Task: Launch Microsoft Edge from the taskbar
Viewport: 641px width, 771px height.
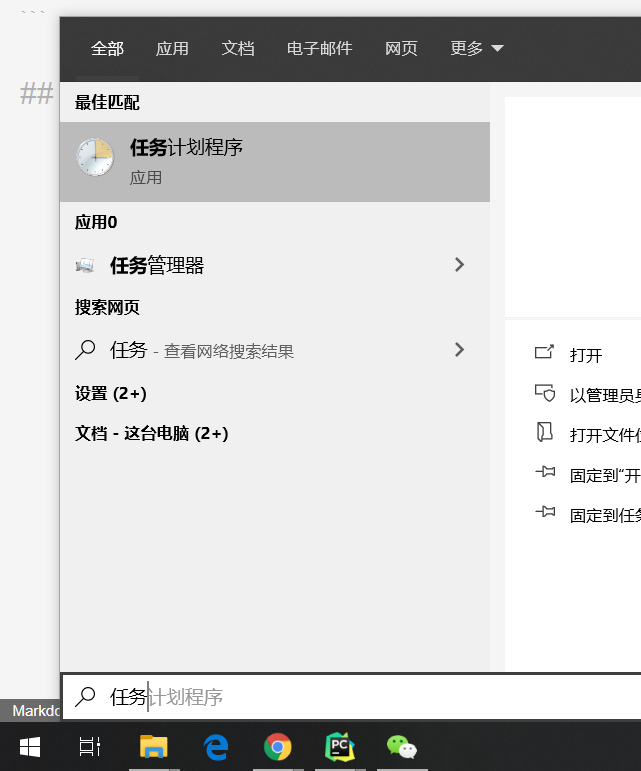Action: 216,747
